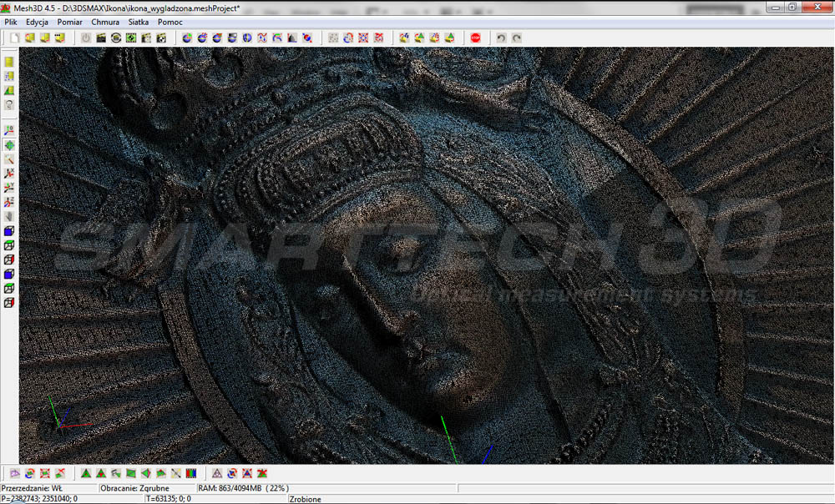Screen dimensions: 835x504
Task: Open the Edycja menu
Action: [37, 22]
